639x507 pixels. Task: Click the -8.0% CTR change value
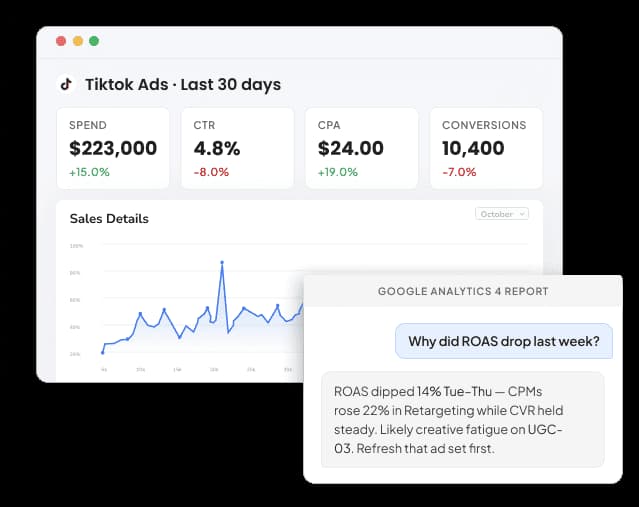click(x=211, y=172)
